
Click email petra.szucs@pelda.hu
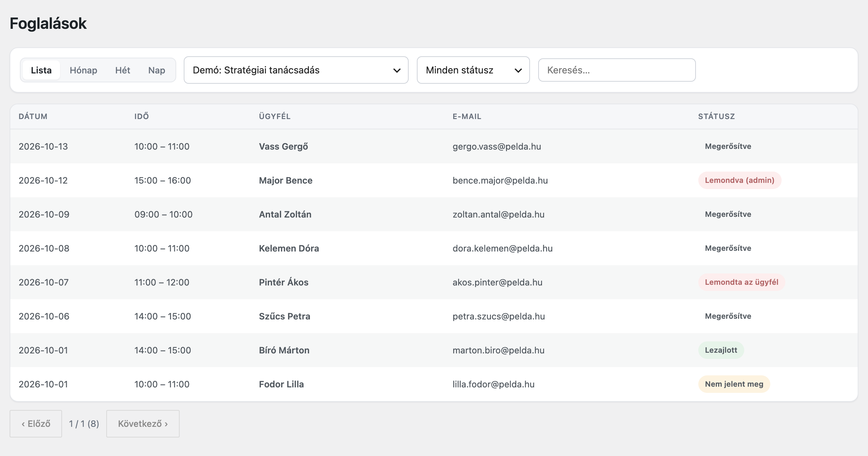click(499, 316)
